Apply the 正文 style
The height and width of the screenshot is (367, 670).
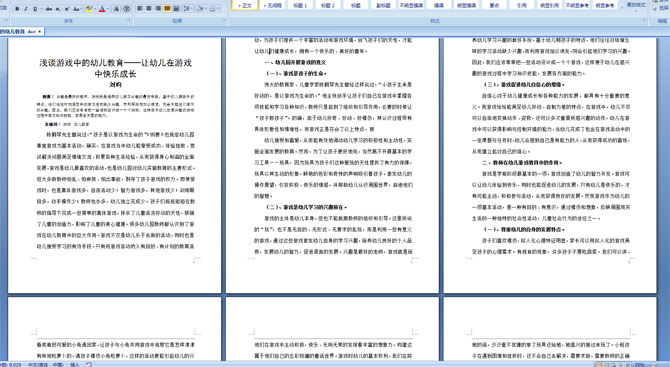pos(245,5)
